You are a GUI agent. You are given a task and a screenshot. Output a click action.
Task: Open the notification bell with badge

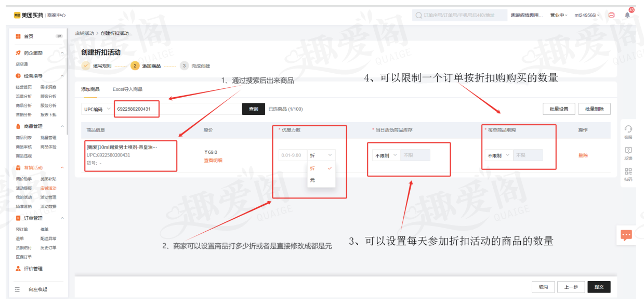click(x=627, y=15)
